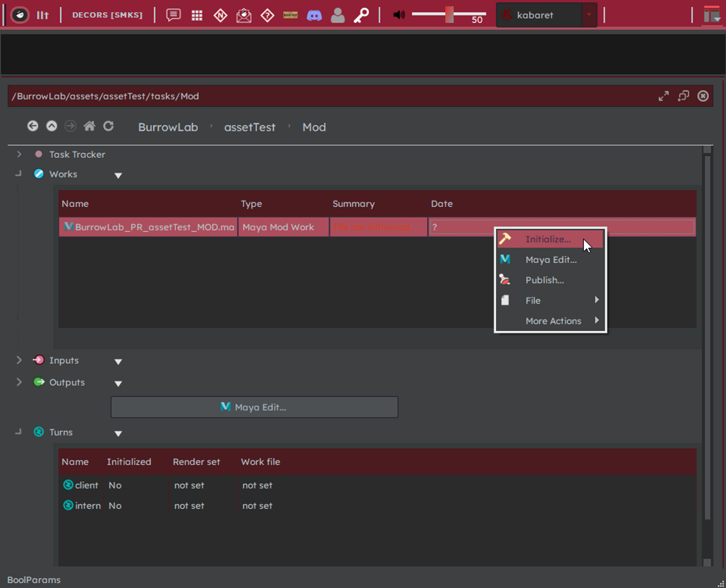Click the vertical scrollbar of the panel
The image size is (726, 588).
(707, 338)
